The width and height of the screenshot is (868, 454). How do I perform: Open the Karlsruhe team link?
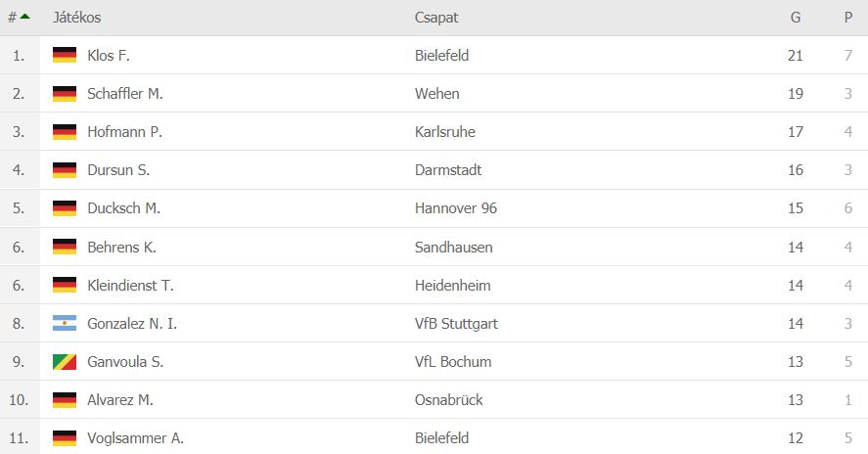click(445, 132)
